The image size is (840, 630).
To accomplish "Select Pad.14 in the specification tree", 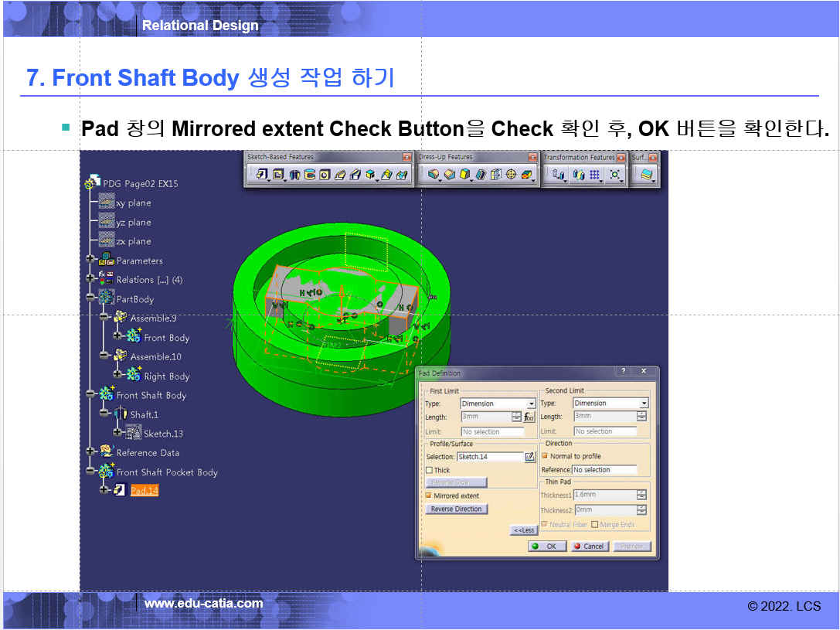I will point(144,491).
